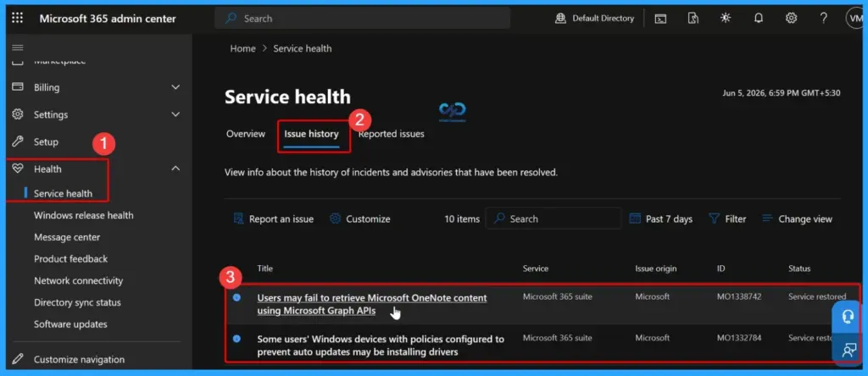This screenshot has height=376, width=868.
Task: Click the top Search box in header
Action: pyautogui.click(x=363, y=19)
